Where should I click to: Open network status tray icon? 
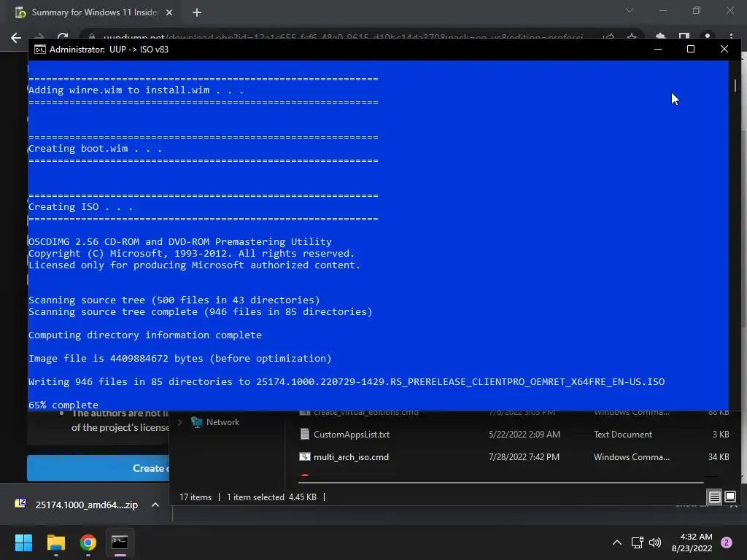point(637,542)
